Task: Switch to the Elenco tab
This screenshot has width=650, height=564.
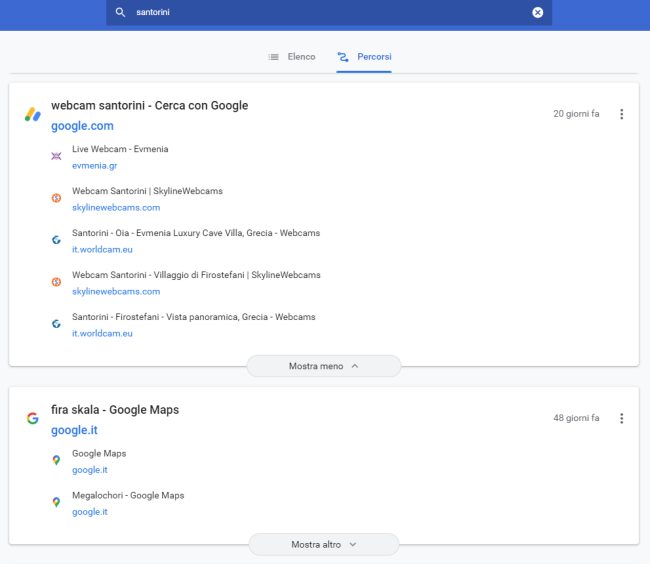Action: click(x=292, y=57)
